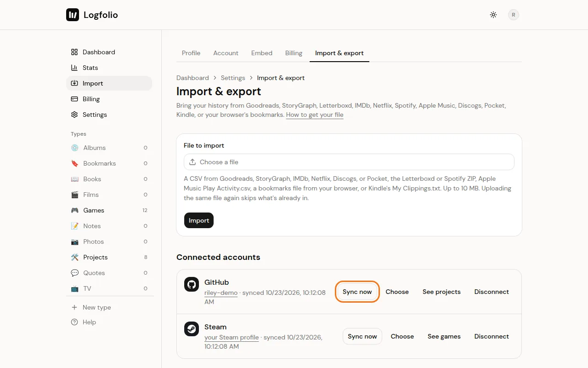588x368 pixels.
Task: Click the Help question mark icon
Action: tap(74, 322)
